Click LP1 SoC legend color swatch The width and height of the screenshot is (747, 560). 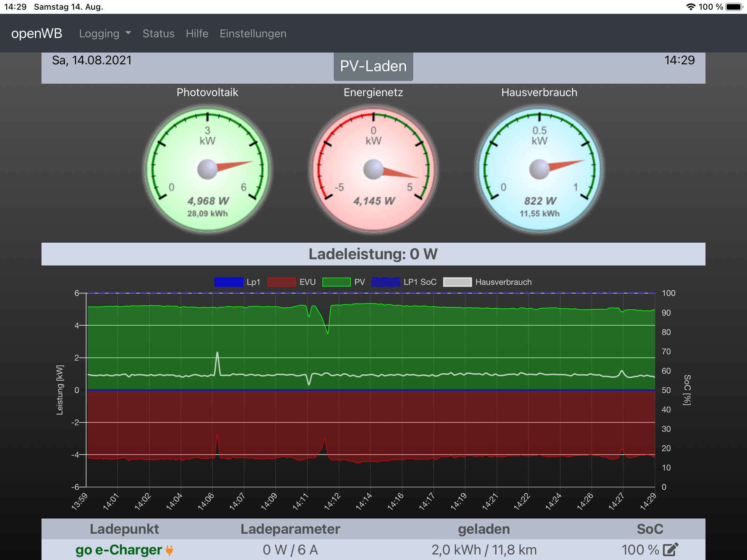[x=386, y=282]
